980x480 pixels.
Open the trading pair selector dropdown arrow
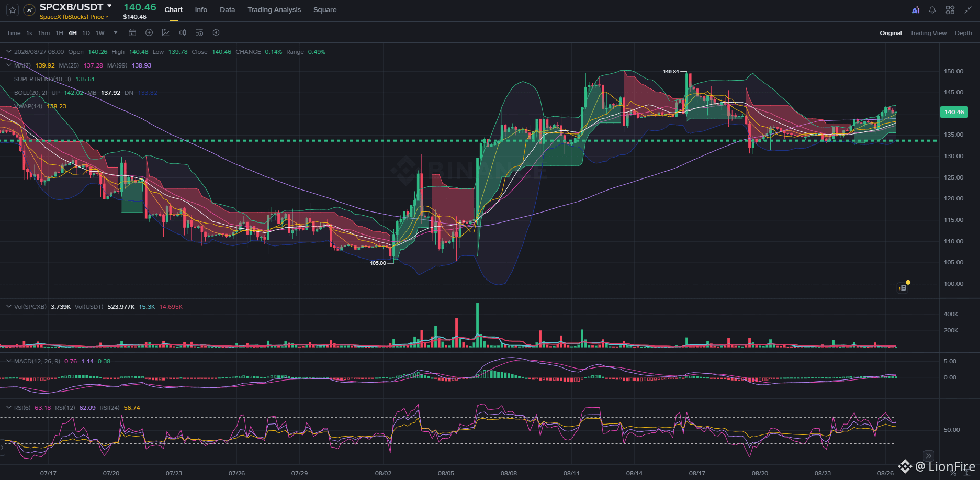pyautogui.click(x=109, y=6)
